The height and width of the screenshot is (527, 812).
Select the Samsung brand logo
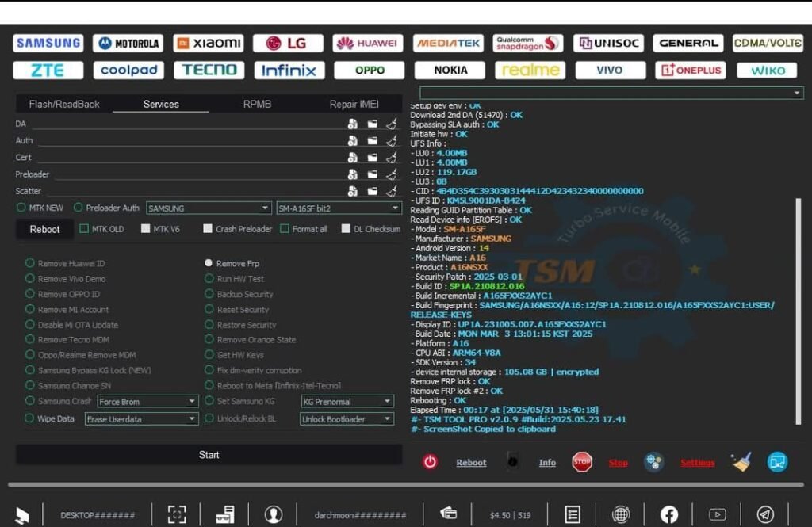[48, 43]
